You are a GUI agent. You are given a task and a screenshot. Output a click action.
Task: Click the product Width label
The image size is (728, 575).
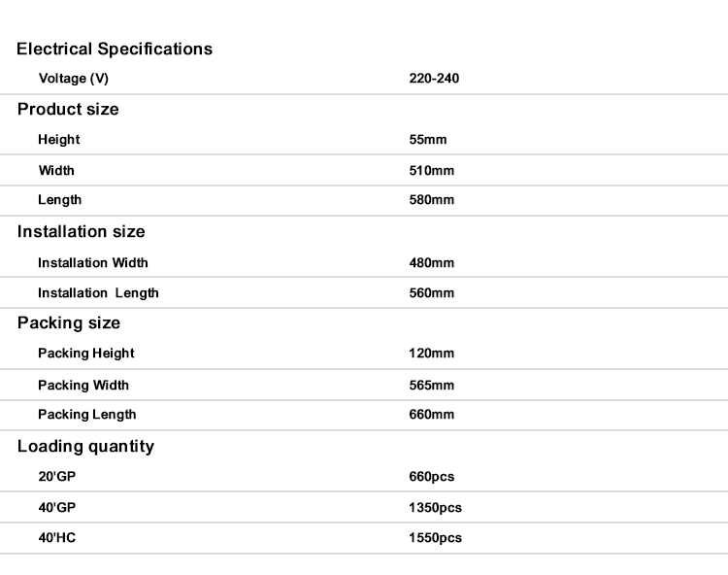tap(56, 170)
